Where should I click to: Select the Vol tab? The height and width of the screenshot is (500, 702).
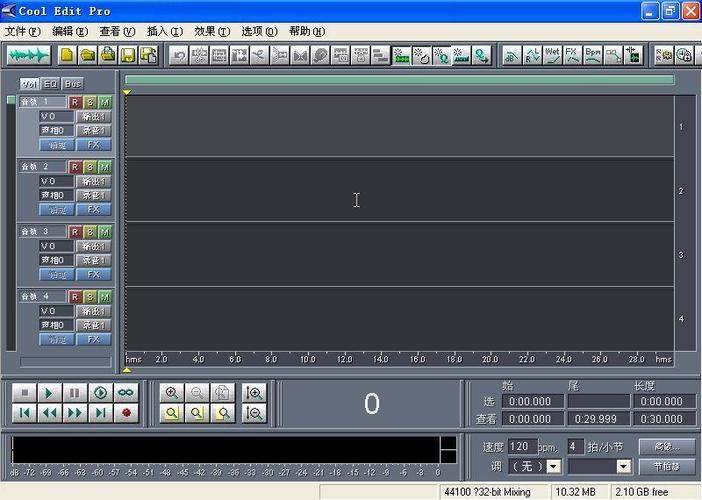30,84
